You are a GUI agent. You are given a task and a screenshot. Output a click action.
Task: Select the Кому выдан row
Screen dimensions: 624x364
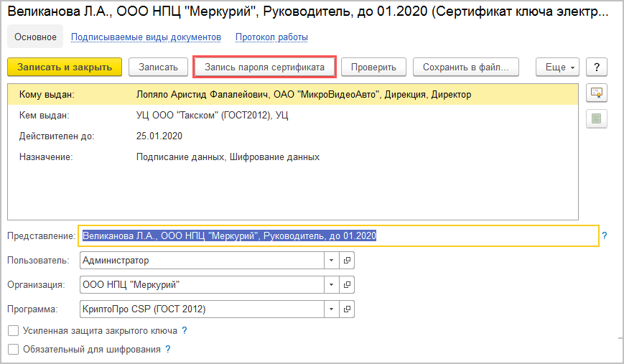[293, 94]
